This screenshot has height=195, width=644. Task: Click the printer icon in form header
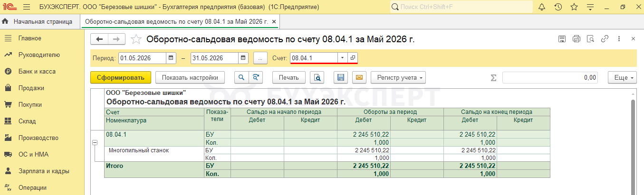(x=577, y=39)
